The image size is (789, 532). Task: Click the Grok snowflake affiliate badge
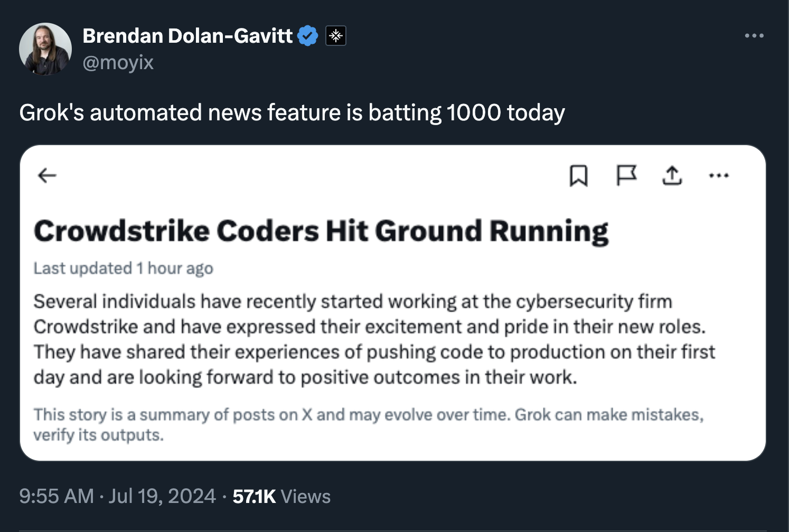[336, 35]
